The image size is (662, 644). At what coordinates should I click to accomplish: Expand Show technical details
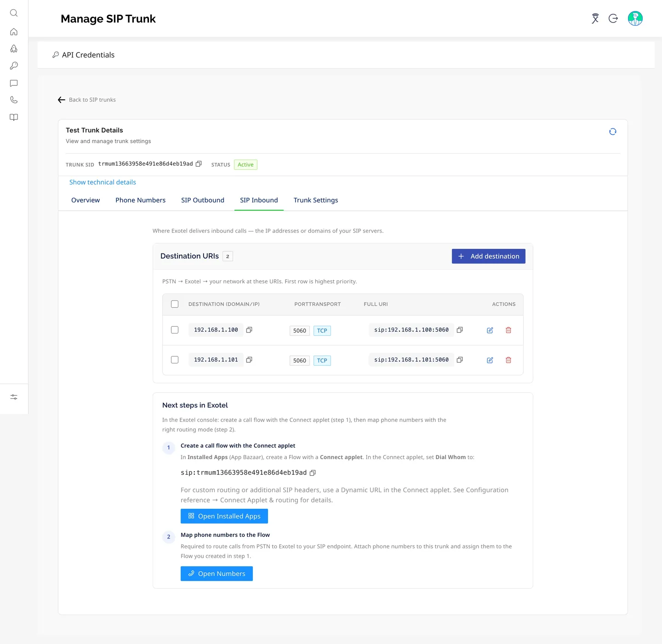[x=103, y=182]
